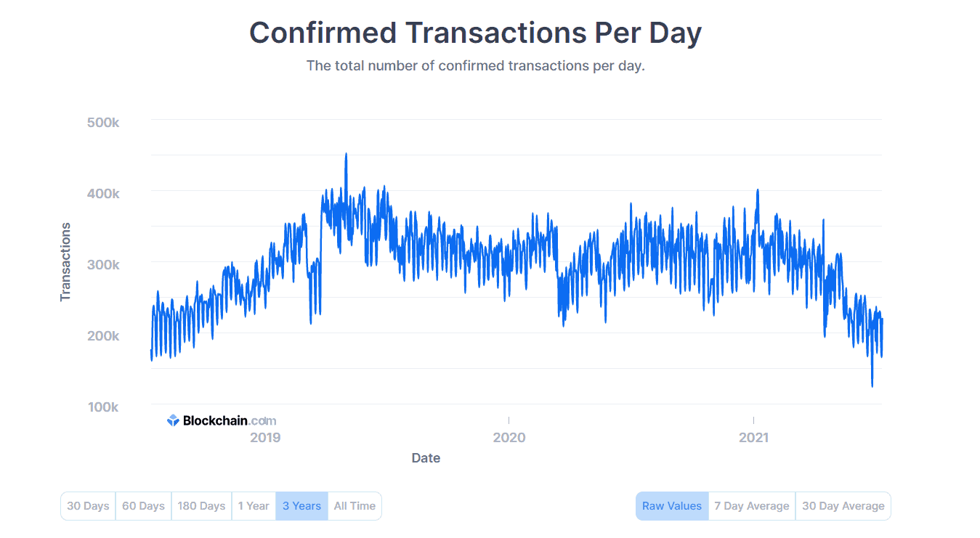Click the 2020 label on the x-axis
The width and height of the screenshot is (980, 538).
509,437
